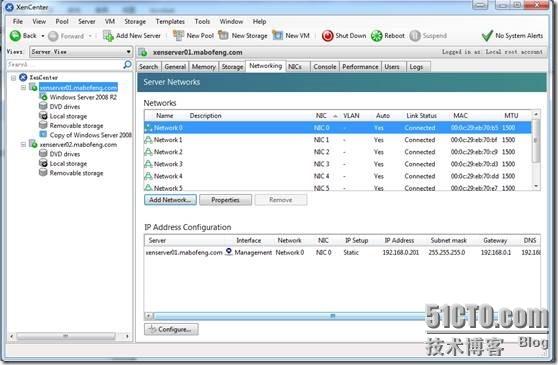Click the Add Network... button
558x365 pixels.
pos(170,200)
